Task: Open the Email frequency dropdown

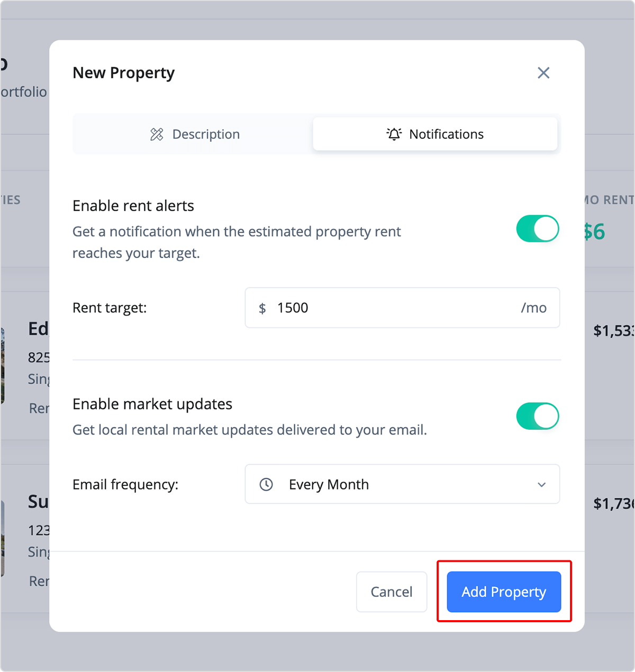Action: (x=402, y=484)
